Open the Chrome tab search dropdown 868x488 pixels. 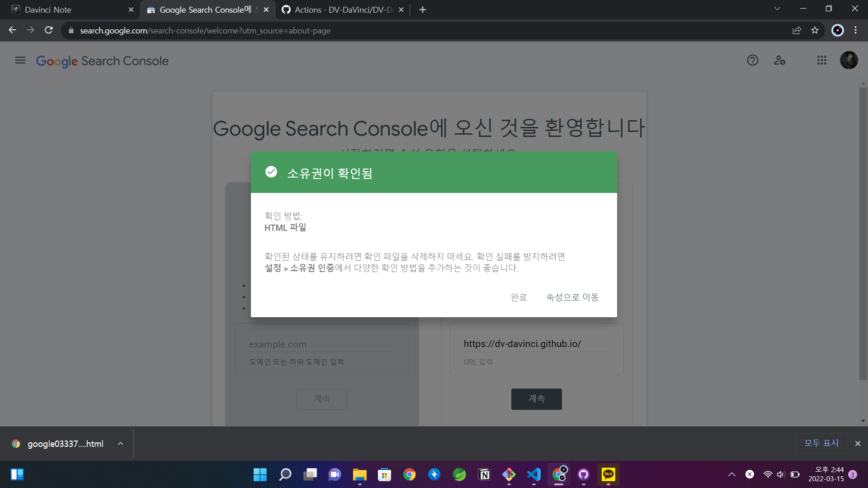[777, 8]
